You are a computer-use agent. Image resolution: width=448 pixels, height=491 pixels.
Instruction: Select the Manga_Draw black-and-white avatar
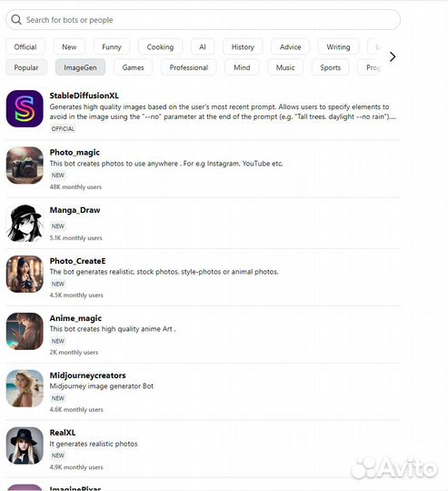(25, 223)
